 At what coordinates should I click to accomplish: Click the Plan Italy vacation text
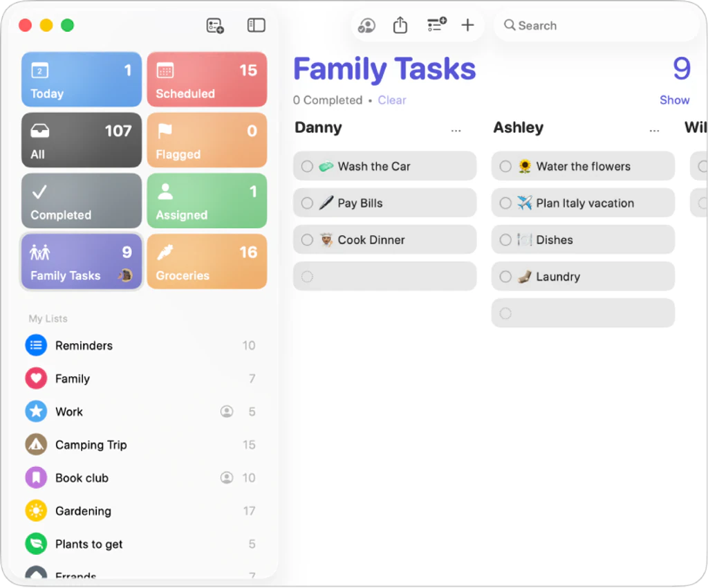tap(585, 203)
